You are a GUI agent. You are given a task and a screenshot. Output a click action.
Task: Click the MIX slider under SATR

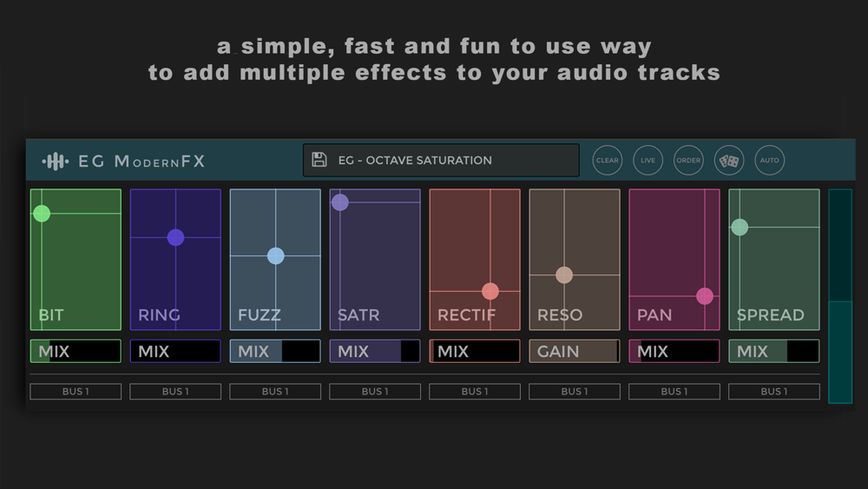375,351
